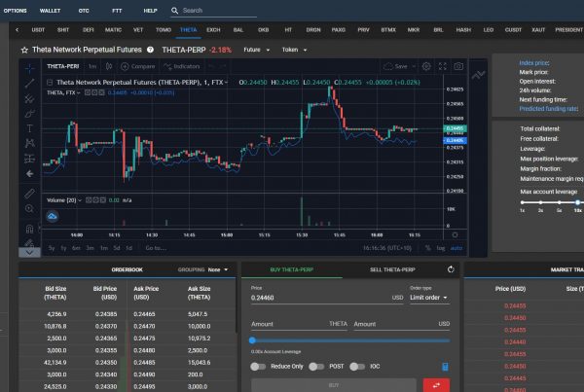Screen dimensions: 584x392
Task: Select the trend line drawing tool
Action: [30, 83]
